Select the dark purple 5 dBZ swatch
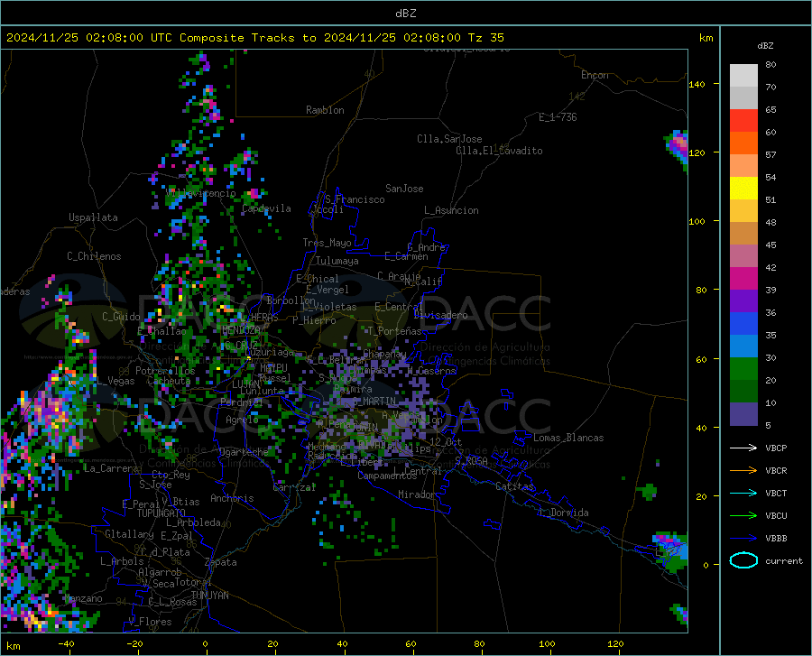The height and width of the screenshot is (656, 812). coord(743,414)
